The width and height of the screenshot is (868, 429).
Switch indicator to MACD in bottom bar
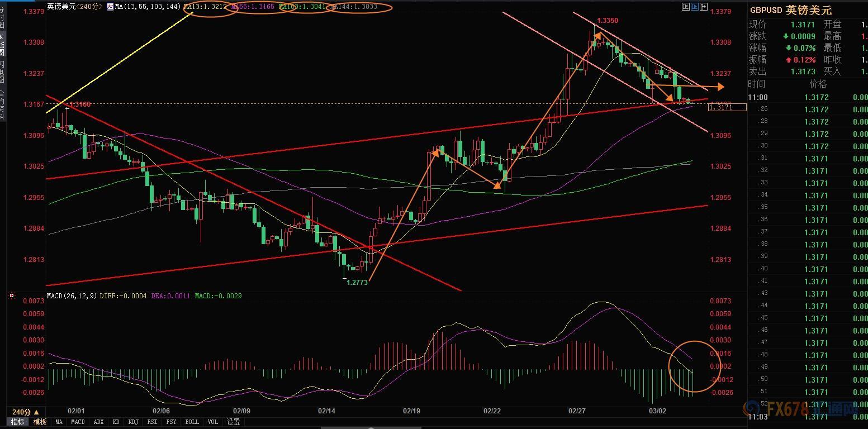(78, 422)
